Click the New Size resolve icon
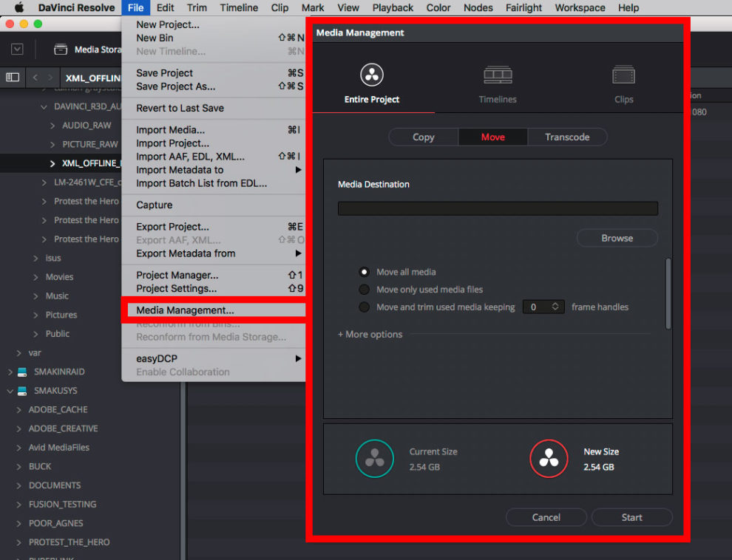The height and width of the screenshot is (560, 732). [549, 458]
